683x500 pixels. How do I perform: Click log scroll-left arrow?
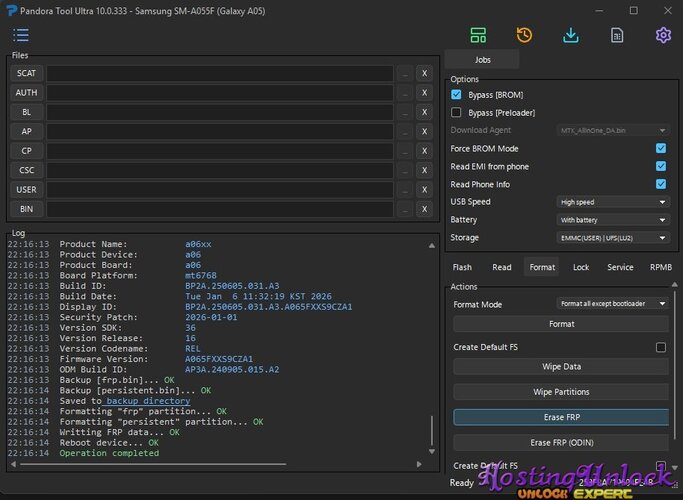pyautogui.click(x=14, y=464)
